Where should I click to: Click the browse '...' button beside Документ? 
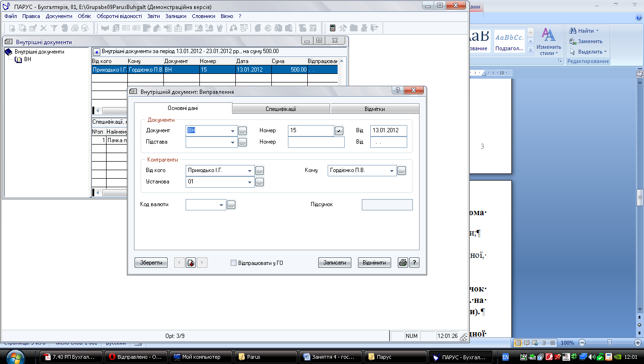pyautogui.click(x=242, y=131)
